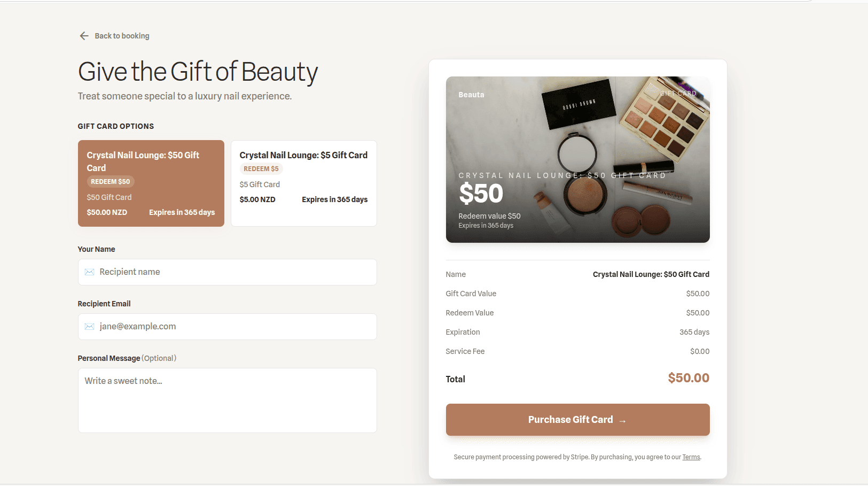Click the back arrow icon

pos(84,36)
